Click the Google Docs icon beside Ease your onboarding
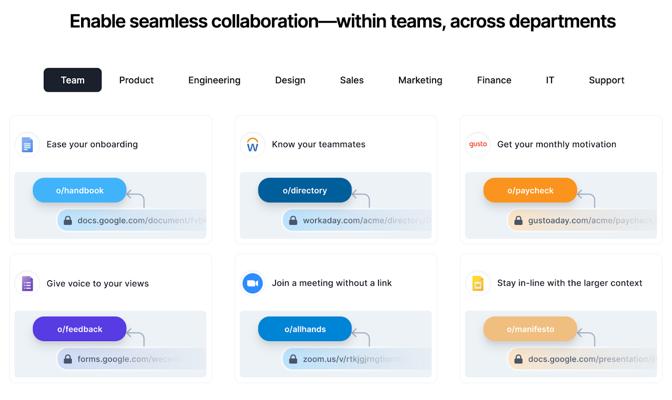This screenshot has height=400, width=672. [27, 144]
